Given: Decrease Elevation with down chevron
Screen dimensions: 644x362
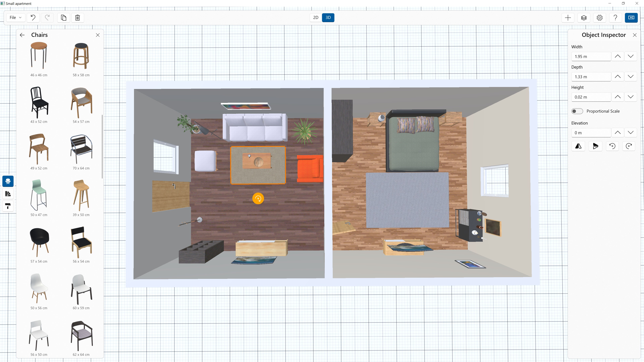Looking at the screenshot, I should (631, 133).
